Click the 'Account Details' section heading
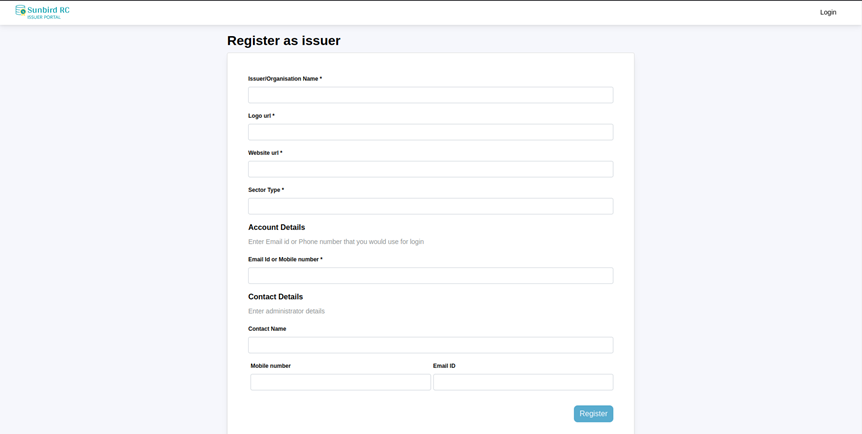 pyautogui.click(x=277, y=227)
